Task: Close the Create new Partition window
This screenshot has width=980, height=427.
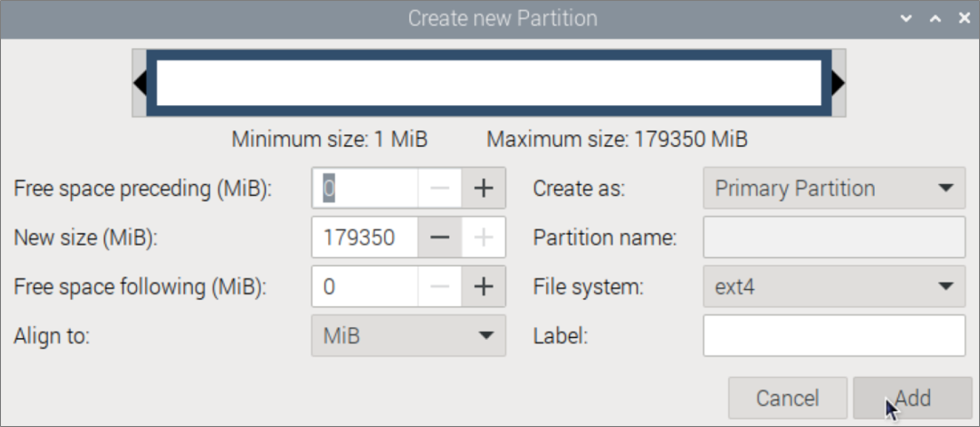Action: coord(964,19)
